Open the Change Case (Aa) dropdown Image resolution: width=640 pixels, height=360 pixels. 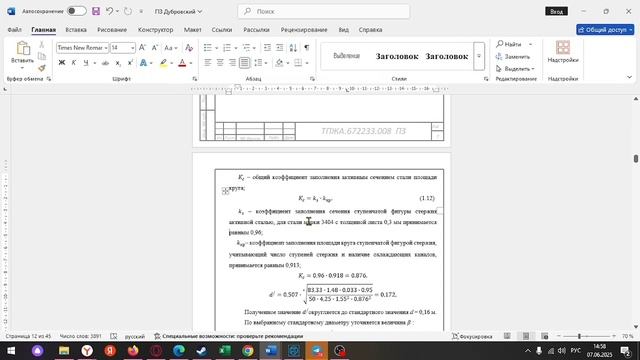pos(171,48)
